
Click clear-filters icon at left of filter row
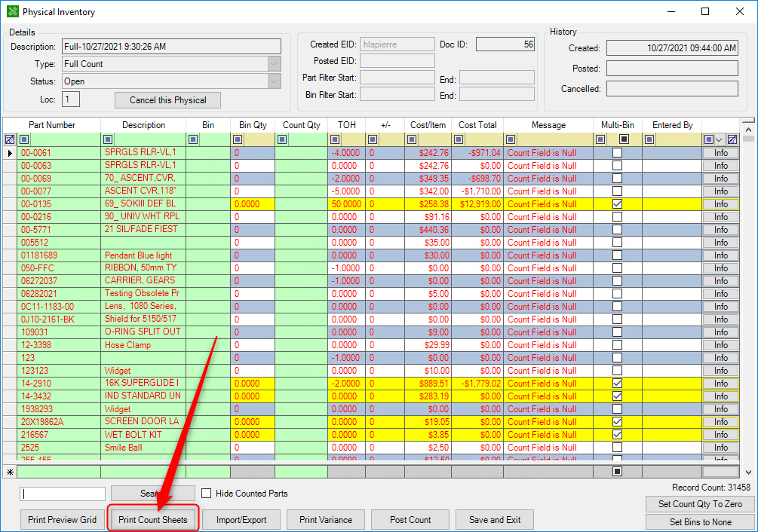(10, 139)
